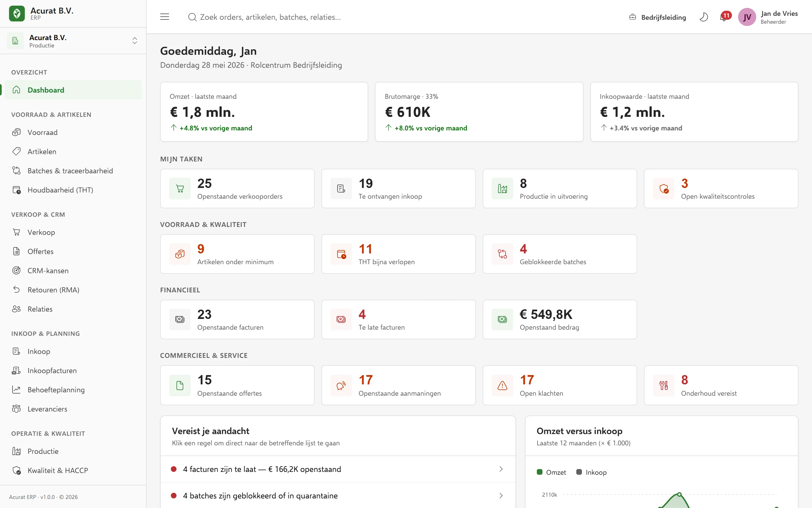Screen dimensions: 812x508
Task: Open Jan de Vries user avatar
Action: (747, 17)
